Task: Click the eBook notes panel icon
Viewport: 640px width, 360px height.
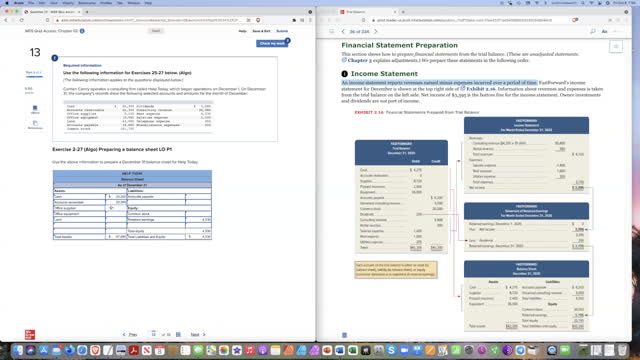Action: (616, 47)
